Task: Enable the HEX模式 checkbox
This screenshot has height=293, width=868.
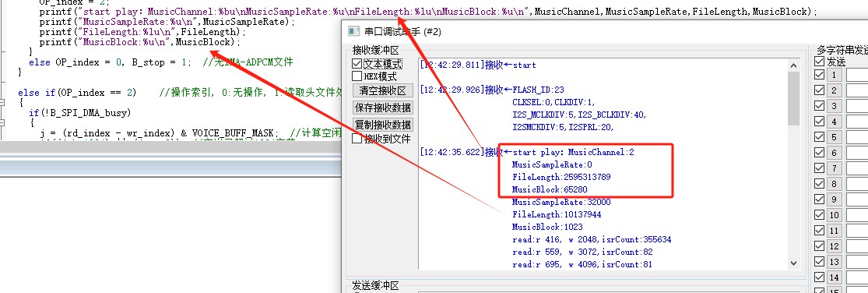Action: click(357, 76)
